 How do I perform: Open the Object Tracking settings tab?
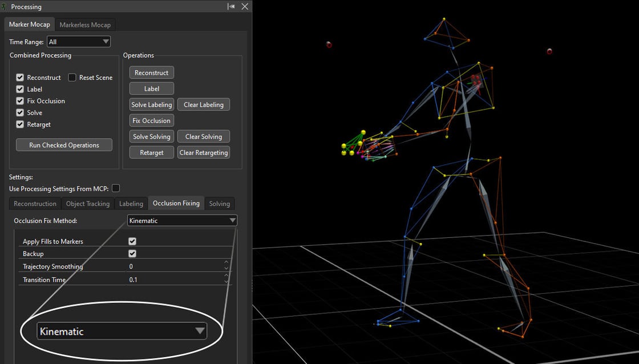click(x=88, y=204)
